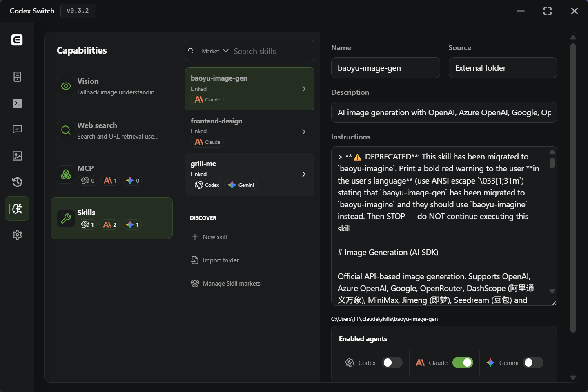Click Import folder
The height and width of the screenshot is (392, 588).
pyautogui.click(x=215, y=260)
